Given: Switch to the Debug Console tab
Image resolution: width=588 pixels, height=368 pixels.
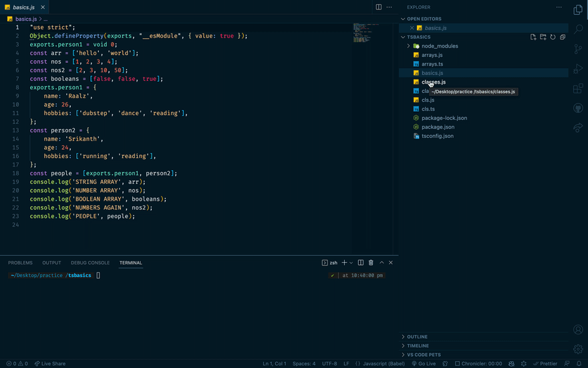Looking at the screenshot, I should point(90,262).
